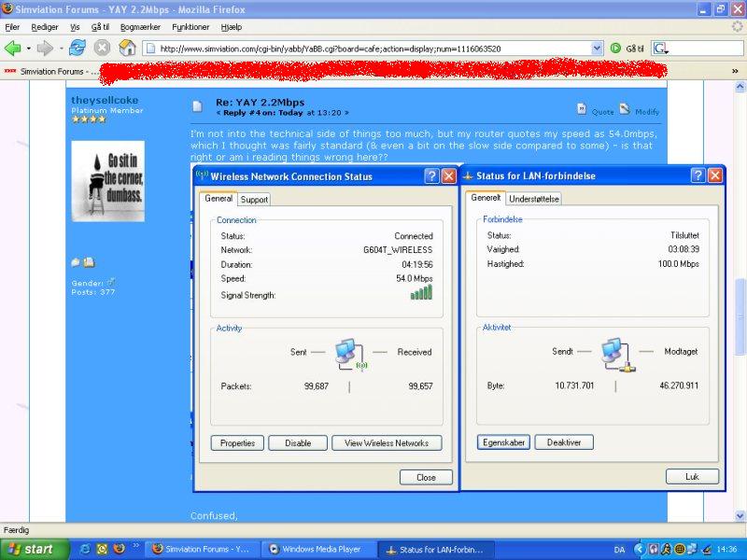This screenshot has height=560, width=747.
Task: Click Firefox icon in quick launch bar
Action: (x=102, y=549)
